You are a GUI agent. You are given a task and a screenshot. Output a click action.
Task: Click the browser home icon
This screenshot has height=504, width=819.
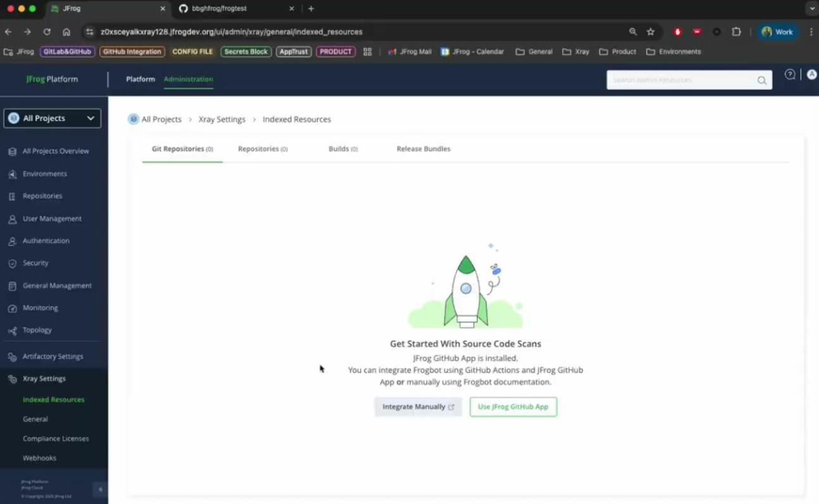pos(66,32)
